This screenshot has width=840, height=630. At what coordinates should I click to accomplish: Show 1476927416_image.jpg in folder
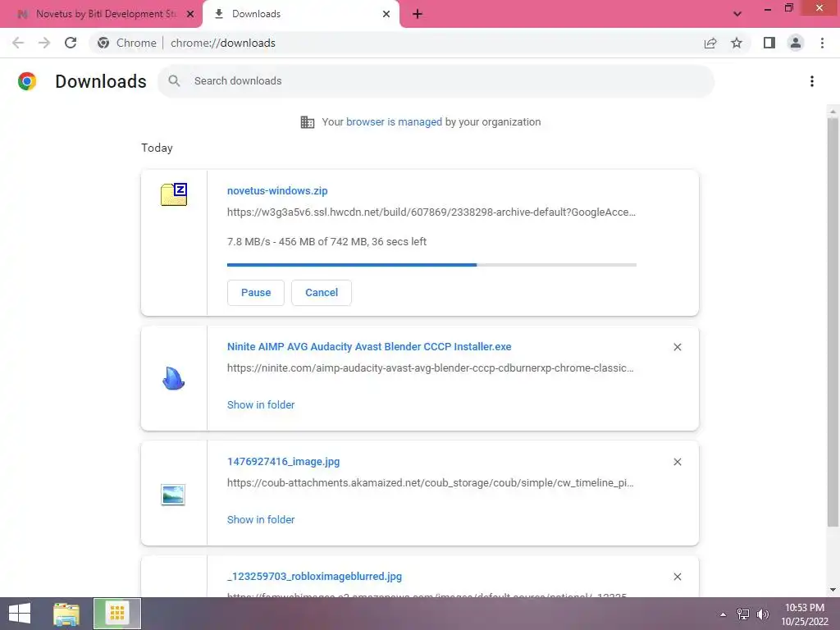coord(261,519)
